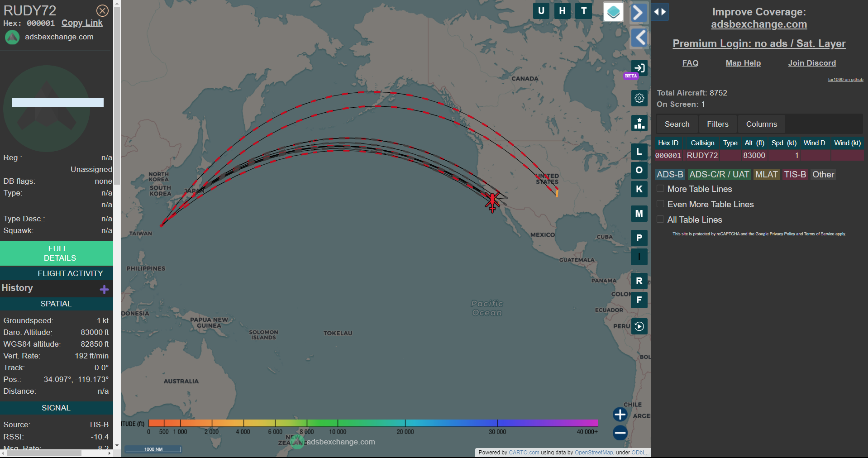Open tar1090 on github link

(845, 80)
